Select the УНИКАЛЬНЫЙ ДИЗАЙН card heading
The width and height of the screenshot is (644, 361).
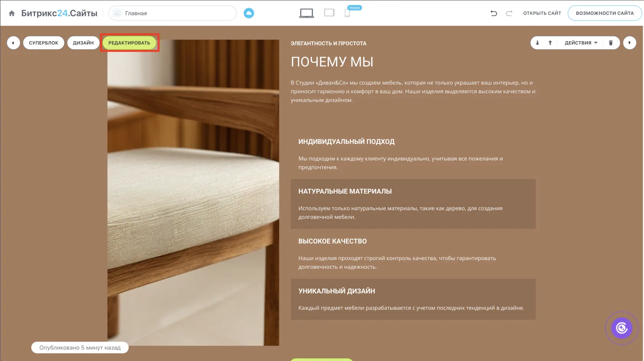337,291
